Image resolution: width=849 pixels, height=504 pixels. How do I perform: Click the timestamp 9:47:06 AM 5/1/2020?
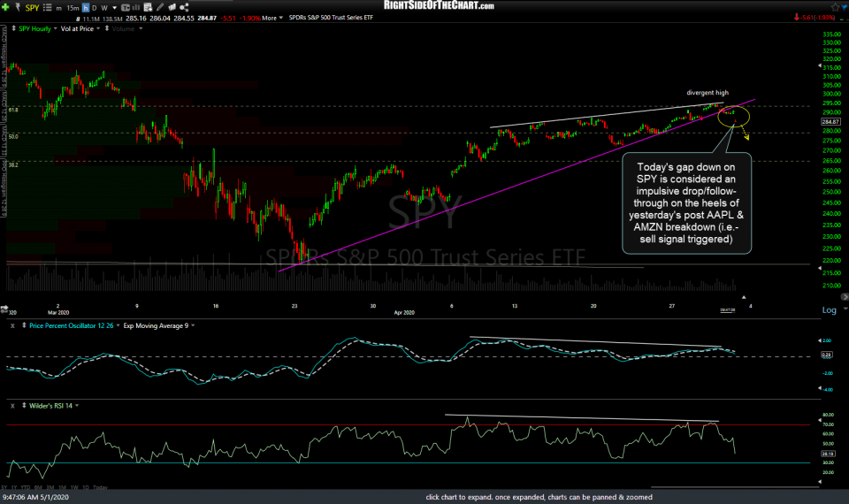click(x=35, y=497)
